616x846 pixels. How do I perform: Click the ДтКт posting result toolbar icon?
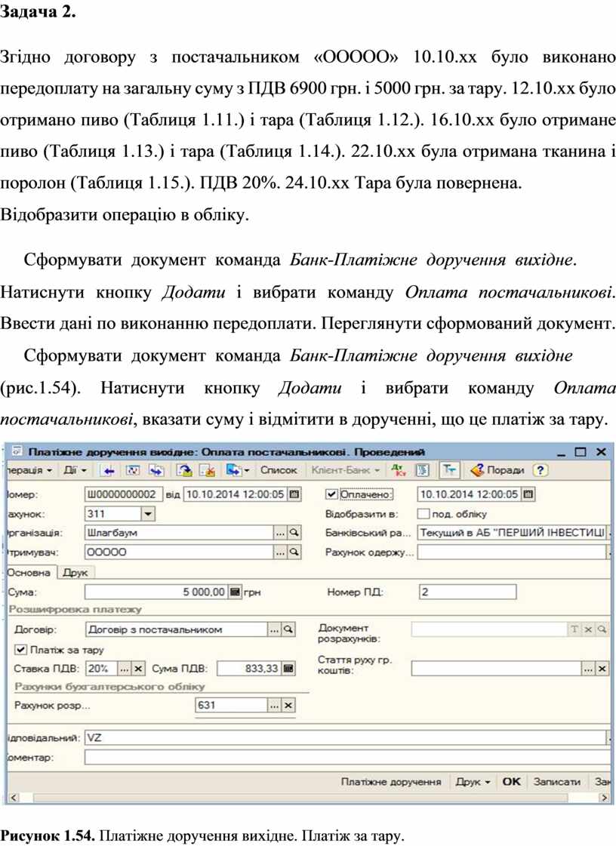click(x=399, y=470)
